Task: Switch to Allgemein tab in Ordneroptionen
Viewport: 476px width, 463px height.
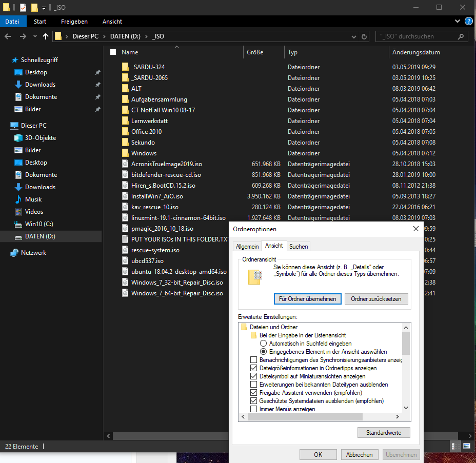Action: point(247,247)
